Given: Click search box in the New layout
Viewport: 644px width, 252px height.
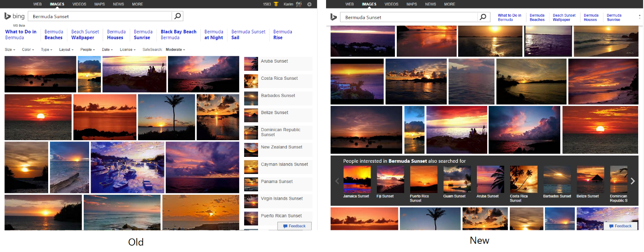Looking at the screenshot, I should coord(409,17).
